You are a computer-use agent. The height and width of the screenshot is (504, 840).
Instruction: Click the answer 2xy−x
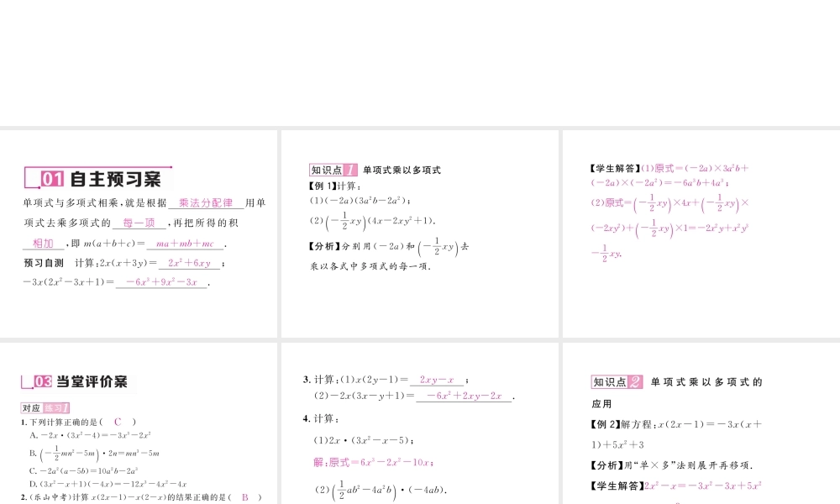point(437,380)
